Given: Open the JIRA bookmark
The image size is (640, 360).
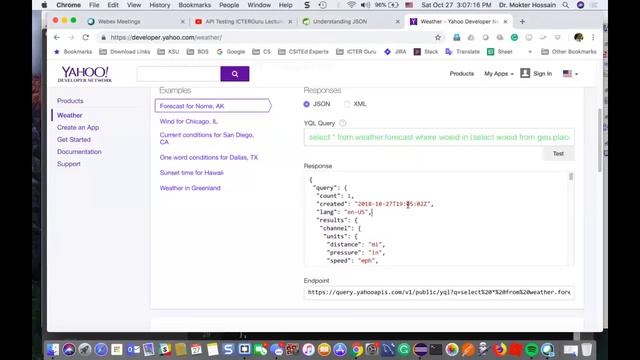Looking at the screenshot, I should point(395,52).
